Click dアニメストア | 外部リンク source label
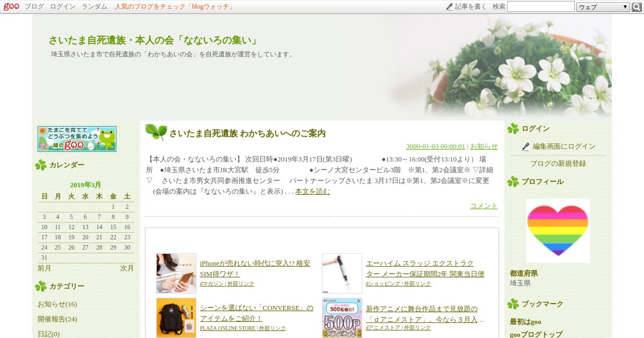The width and height of the screenshot is (644, 338). pos(398,328)
